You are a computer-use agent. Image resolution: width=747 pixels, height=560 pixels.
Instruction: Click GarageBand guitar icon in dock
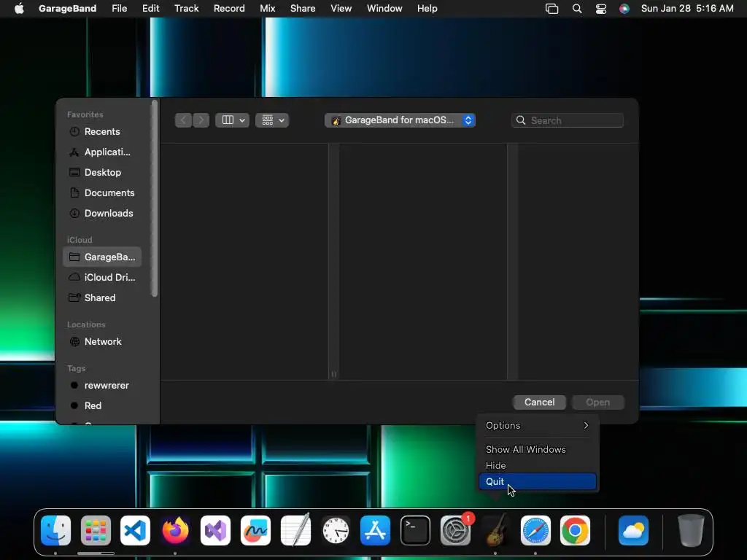click(495, 531)
